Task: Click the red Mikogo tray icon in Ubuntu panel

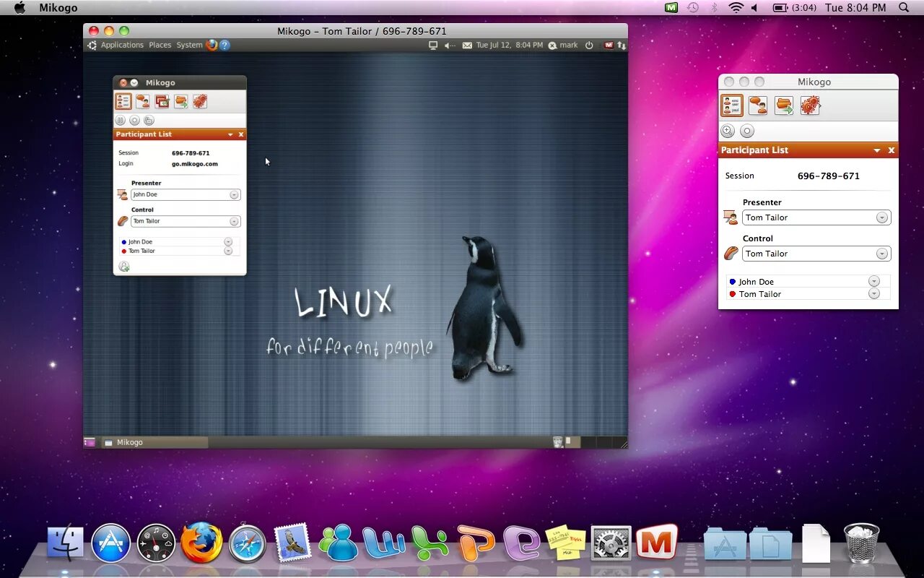Action: 609,45
